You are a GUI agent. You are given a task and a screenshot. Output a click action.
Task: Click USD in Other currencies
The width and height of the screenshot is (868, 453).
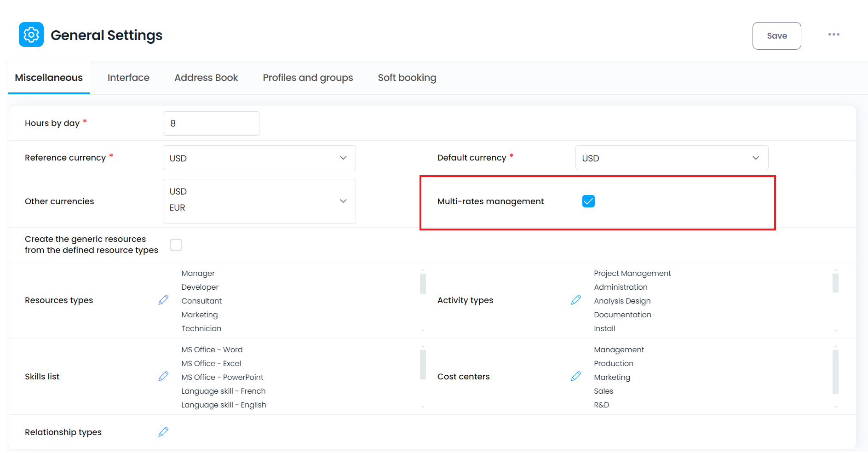click(x=178, y=191)
